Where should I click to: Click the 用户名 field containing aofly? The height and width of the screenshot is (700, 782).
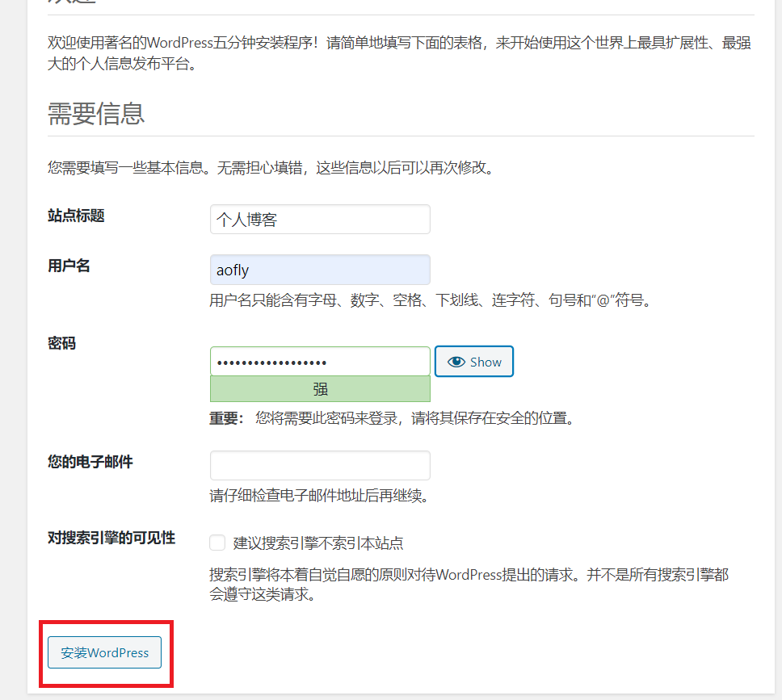(x=320, y=270)
